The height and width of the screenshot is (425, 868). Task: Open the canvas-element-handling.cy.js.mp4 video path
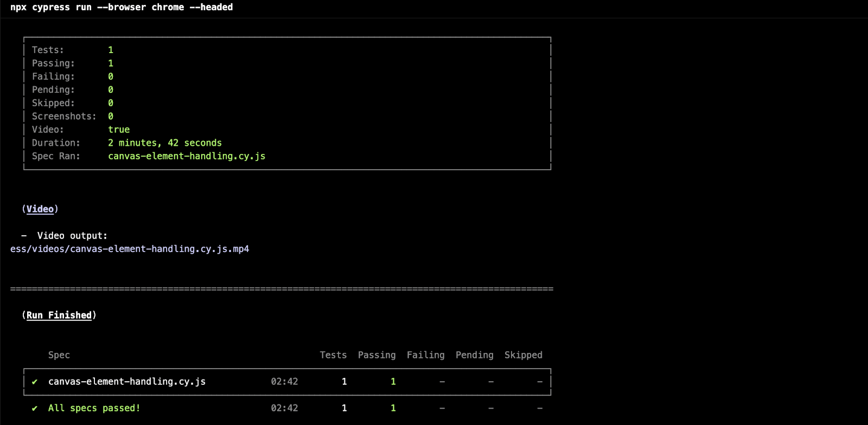(130, 249)
